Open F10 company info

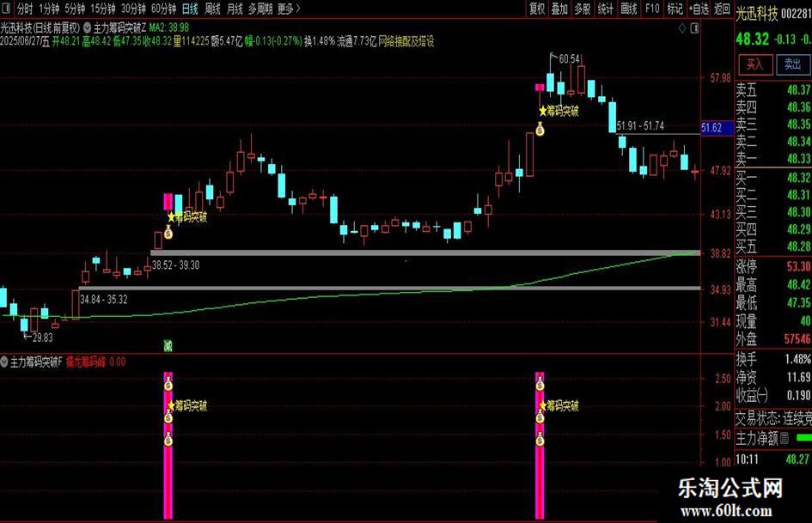[x=651, y=9]
